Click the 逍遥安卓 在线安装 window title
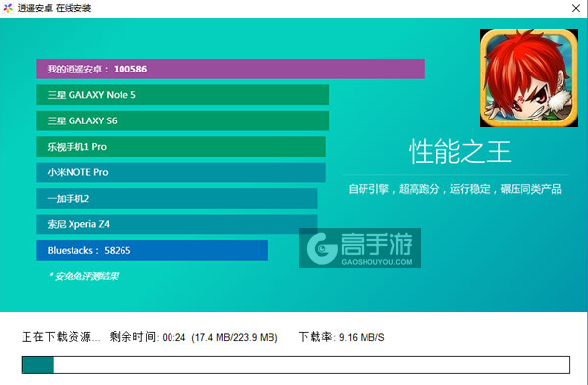The width and height of the screenshot is (588, 385). (x=54, y=8)
